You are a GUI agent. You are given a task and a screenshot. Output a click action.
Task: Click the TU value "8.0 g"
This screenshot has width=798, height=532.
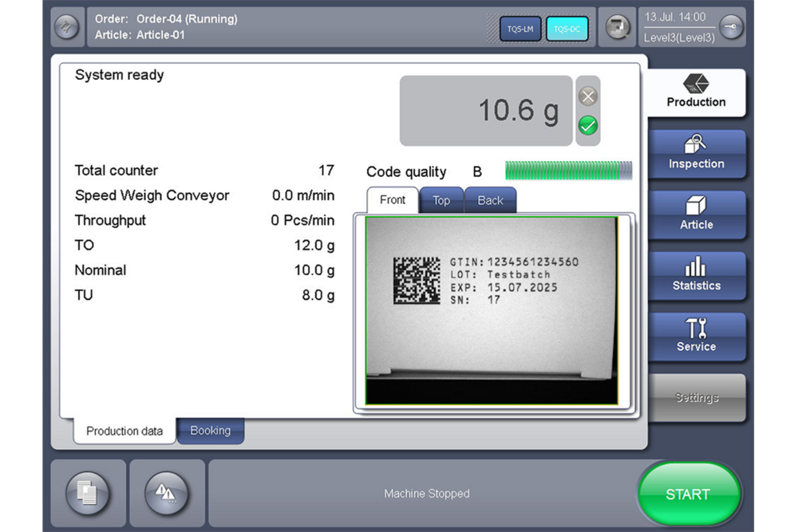point(318,295)
